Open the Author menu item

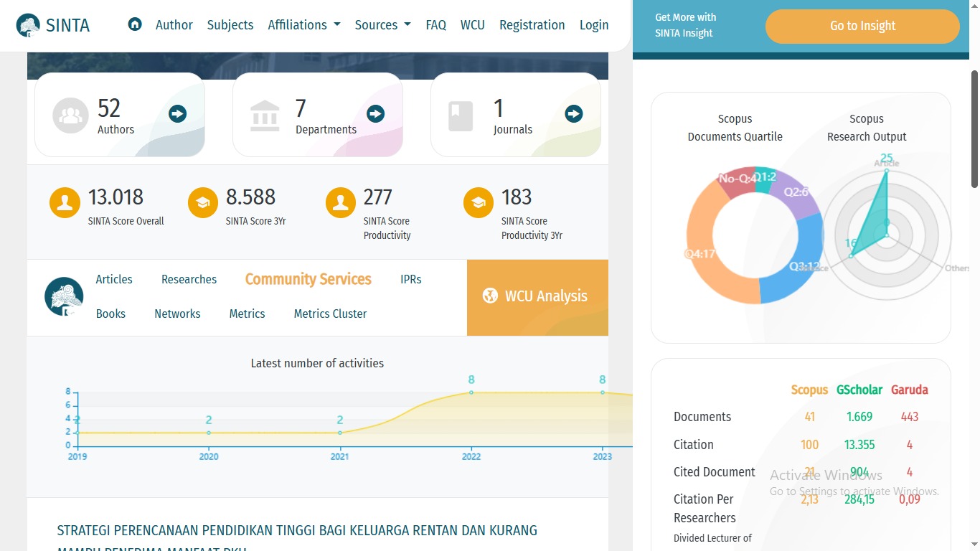click(174, 24)
